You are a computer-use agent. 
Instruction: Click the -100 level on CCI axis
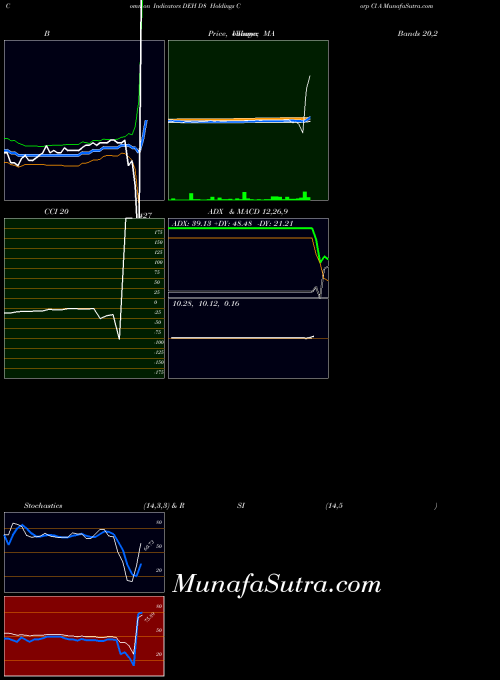tap(159, 342)
